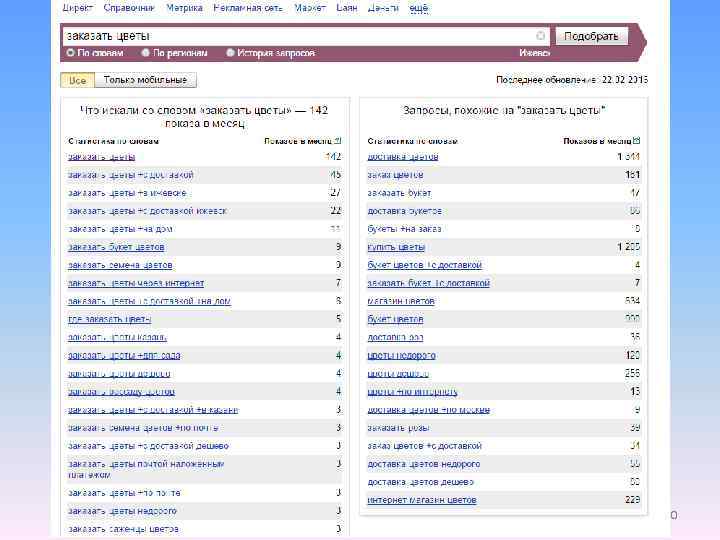Open the 'заказать розы' similar query

tap(398, 428)
